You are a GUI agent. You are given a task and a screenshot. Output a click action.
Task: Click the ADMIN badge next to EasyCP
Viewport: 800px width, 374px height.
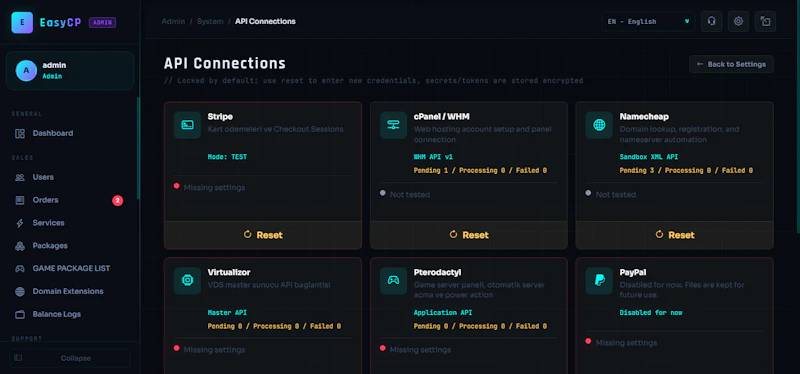(103, 22)
